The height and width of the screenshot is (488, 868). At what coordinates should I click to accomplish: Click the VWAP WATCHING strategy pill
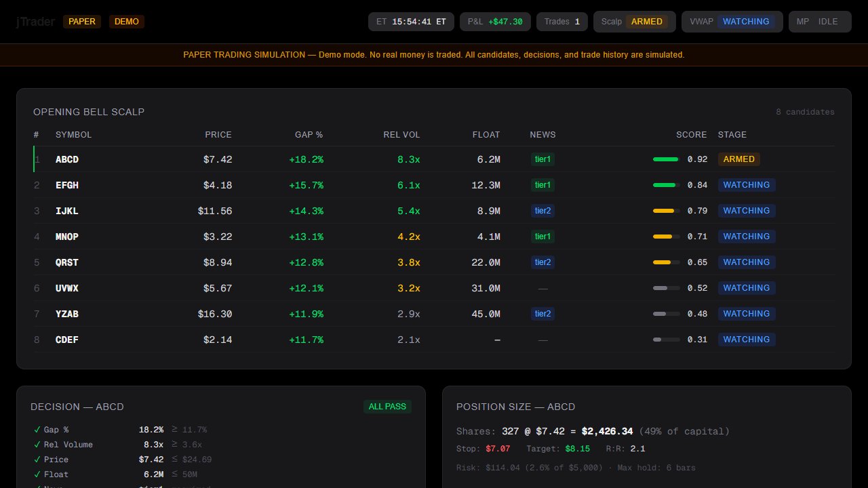[732, 22]
